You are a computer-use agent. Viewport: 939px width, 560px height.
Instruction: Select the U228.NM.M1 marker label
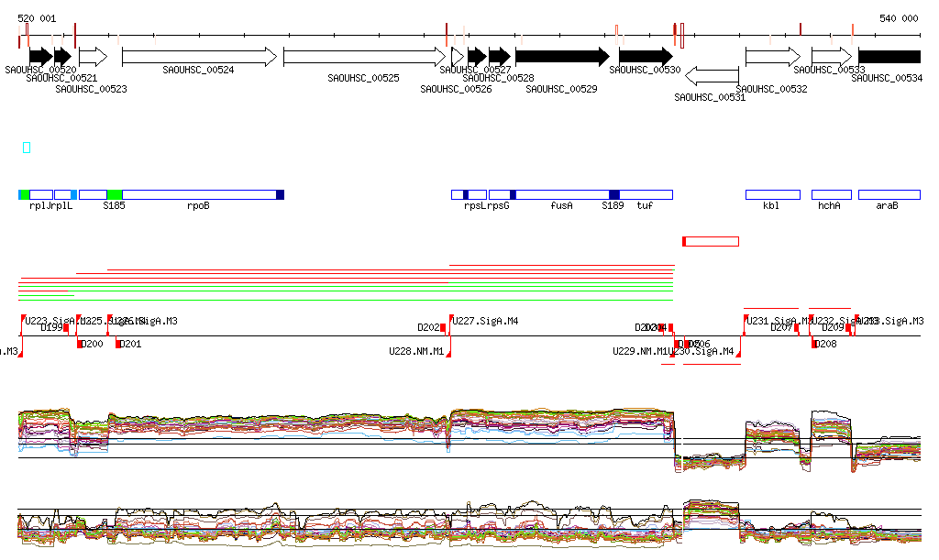[416, 351]
